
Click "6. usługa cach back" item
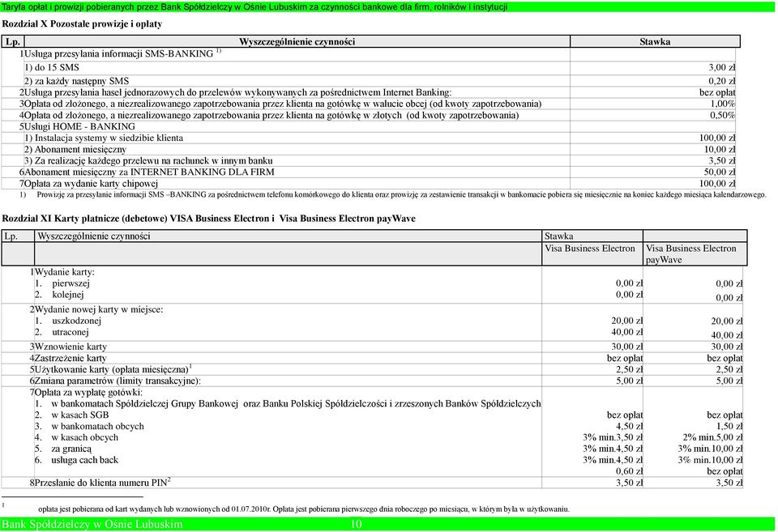pyautogui.click(x=76, y=460)
